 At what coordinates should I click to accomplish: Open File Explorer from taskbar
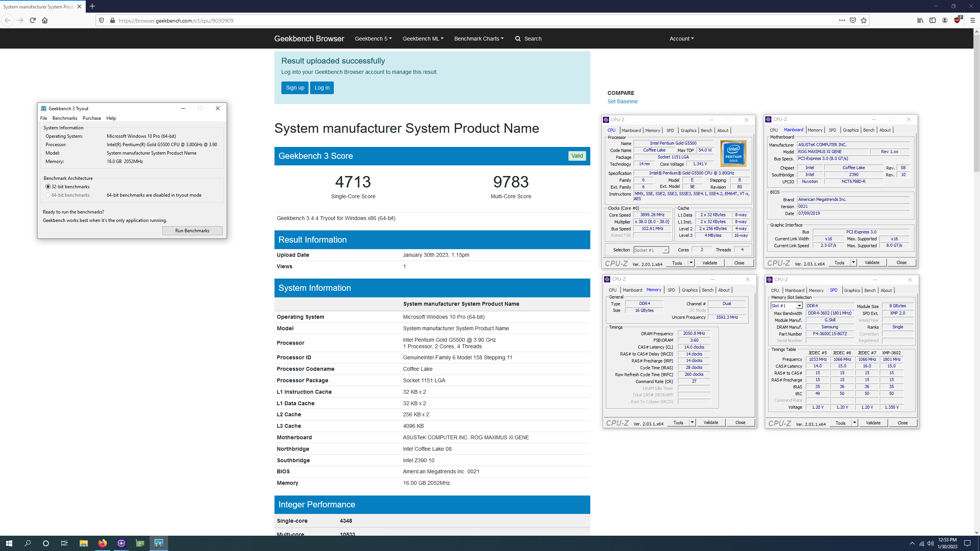[83, 543]
